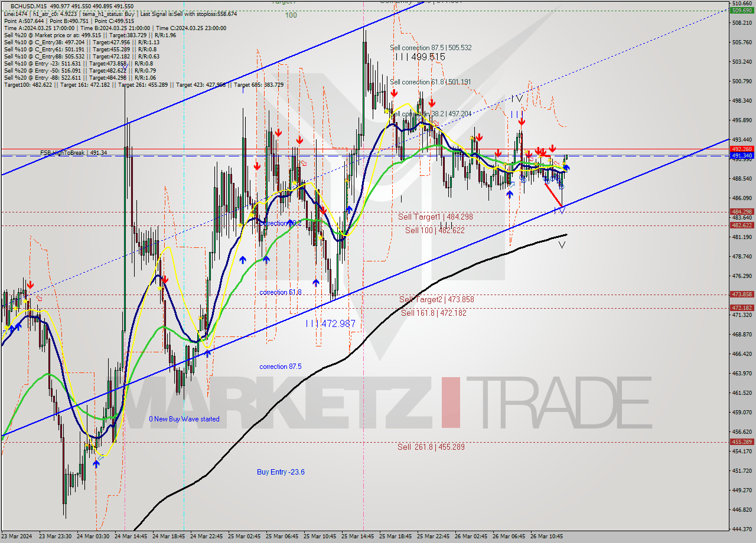
Task: Select '0 New Buy Wave started' label
Action: point(184,419)
